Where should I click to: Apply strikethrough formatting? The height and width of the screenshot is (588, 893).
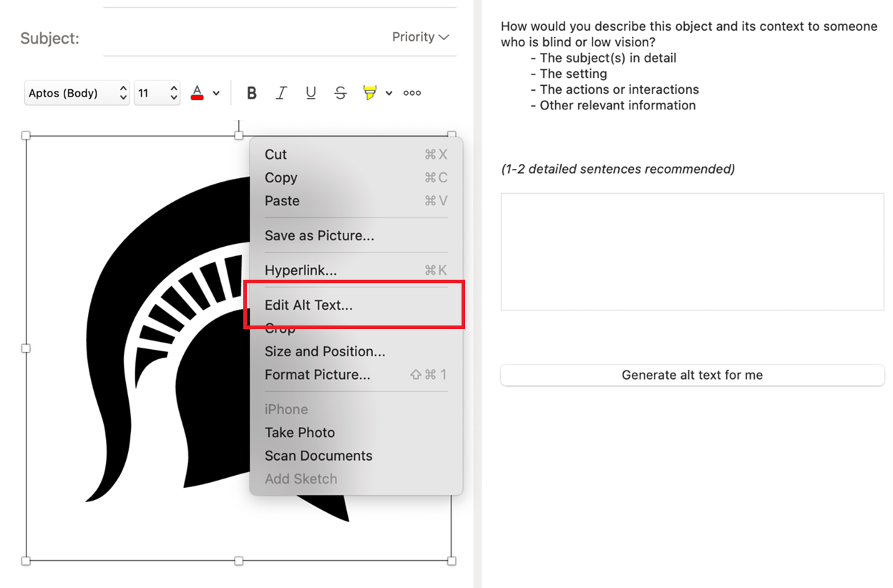341,93
